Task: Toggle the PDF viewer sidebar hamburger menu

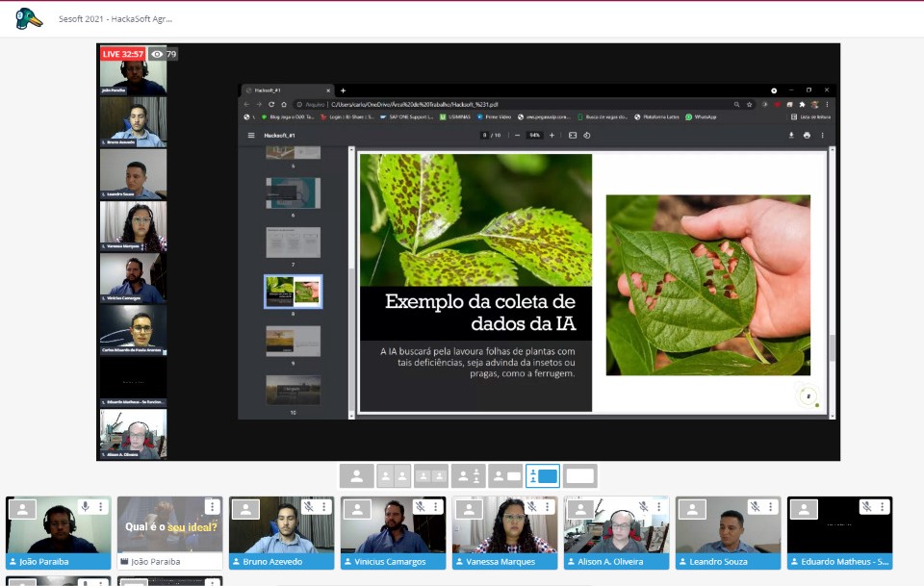Action: point(251,136)
